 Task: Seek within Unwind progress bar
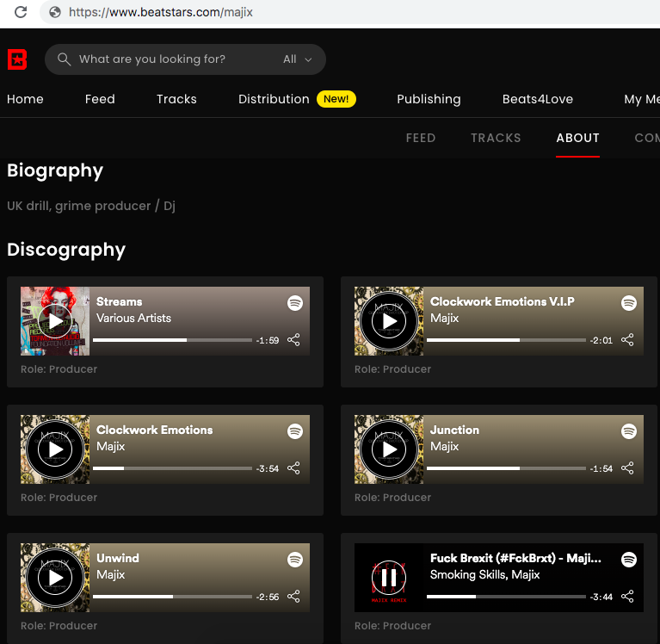(x=173, y=597)
